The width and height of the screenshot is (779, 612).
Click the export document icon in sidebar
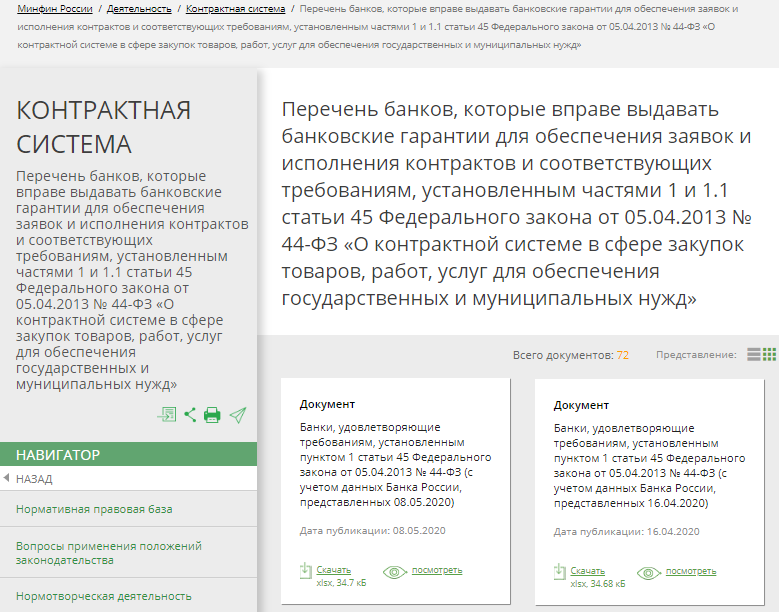(x=167, y=414)
